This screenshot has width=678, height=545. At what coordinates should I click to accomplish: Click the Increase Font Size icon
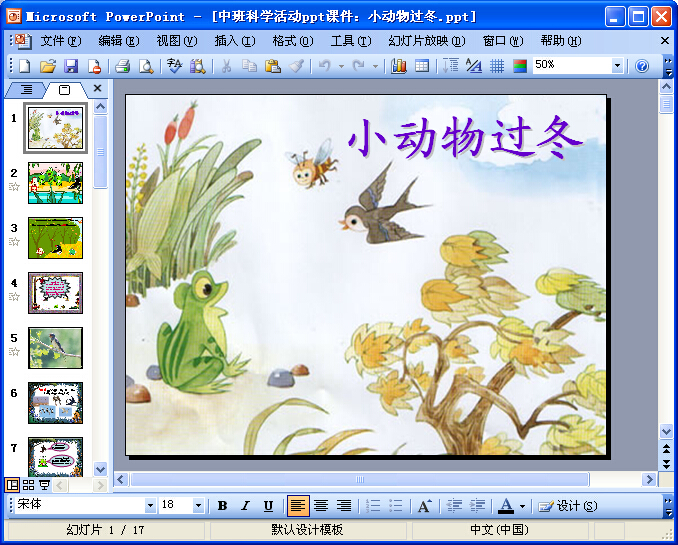pyautogui.click(x=425, y=506)
